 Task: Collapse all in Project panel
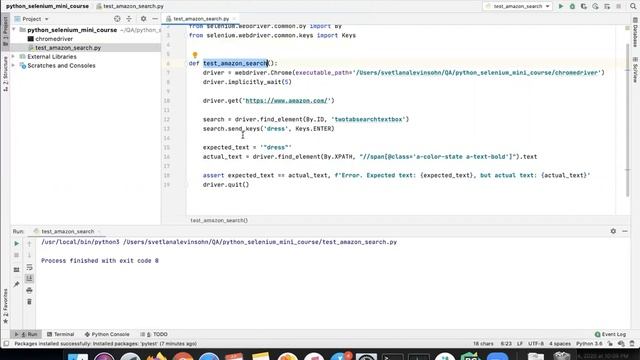(129, 19)
